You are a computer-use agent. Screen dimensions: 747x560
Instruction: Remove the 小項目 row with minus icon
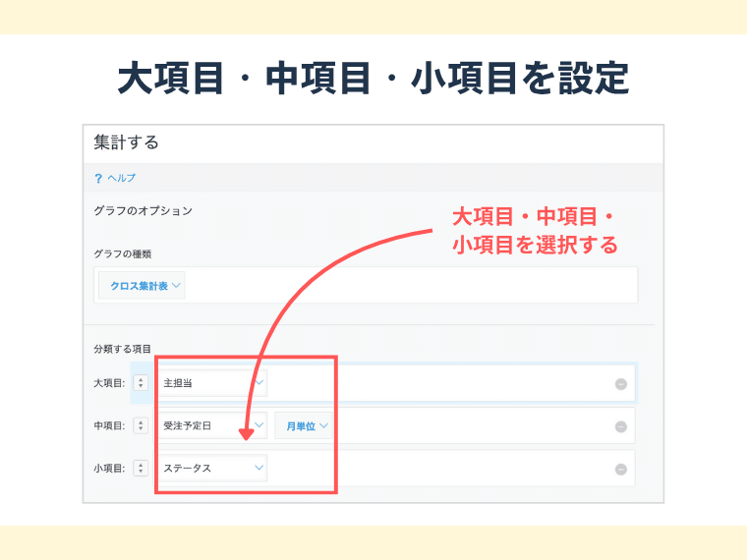click(620, 470)
